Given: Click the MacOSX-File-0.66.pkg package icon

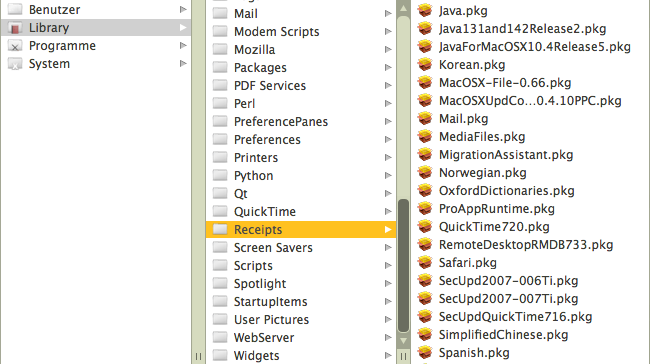Looking at the screenshot, I should 425,83.
